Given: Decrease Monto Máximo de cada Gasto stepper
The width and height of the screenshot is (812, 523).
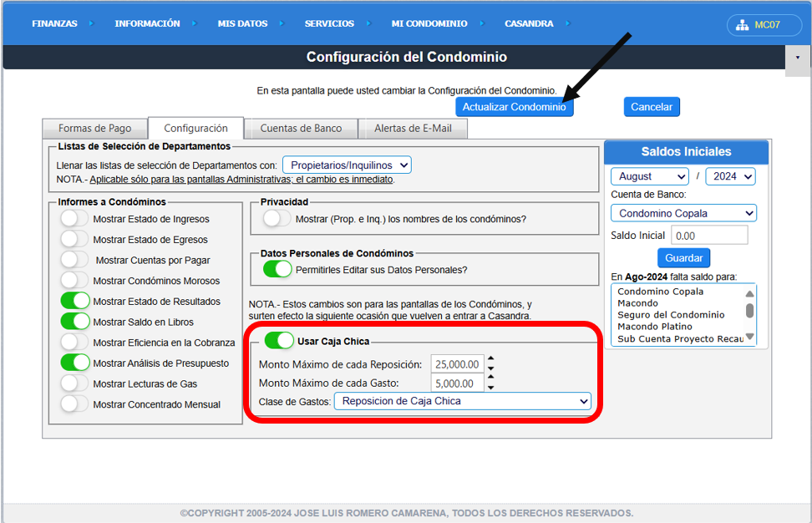Looking at the screenshot, I should coord(491,388).
